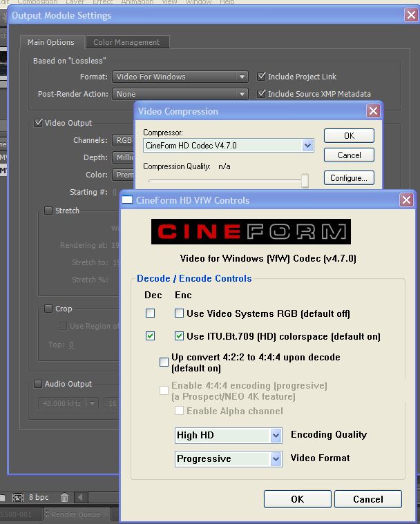
Task: Toggle the Video Output checkbox
Action: coord(38,123)
